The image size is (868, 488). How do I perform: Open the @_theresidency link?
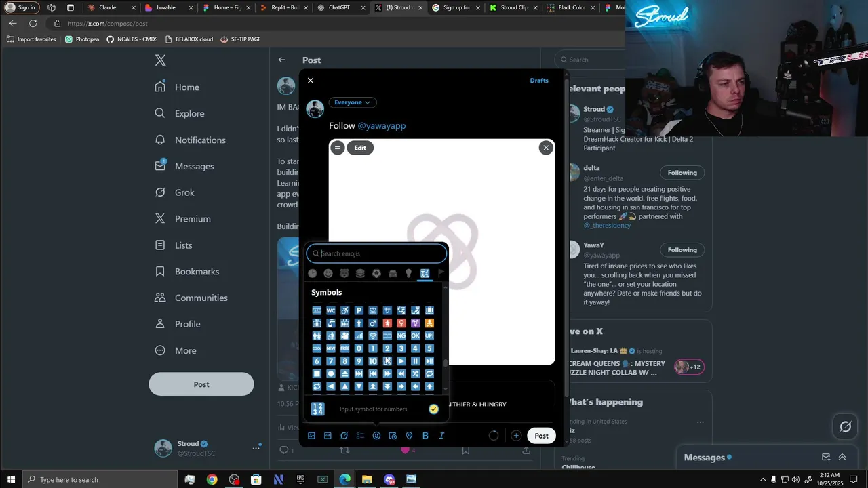[x=607, y=225]
